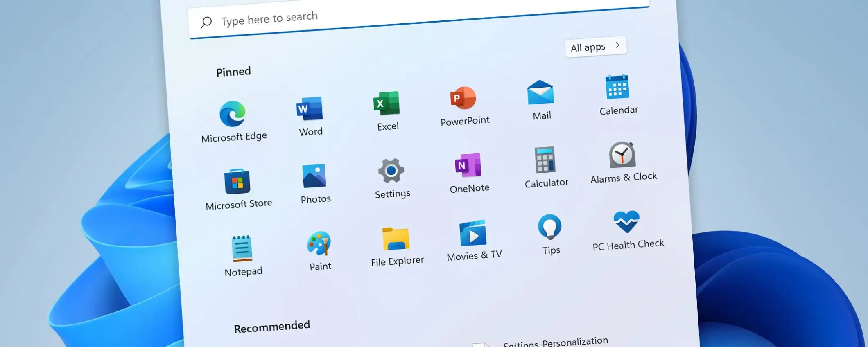868x347 pixels.
Task: Open the Alarms & Clock icon
Action: [x=622, y=155]
